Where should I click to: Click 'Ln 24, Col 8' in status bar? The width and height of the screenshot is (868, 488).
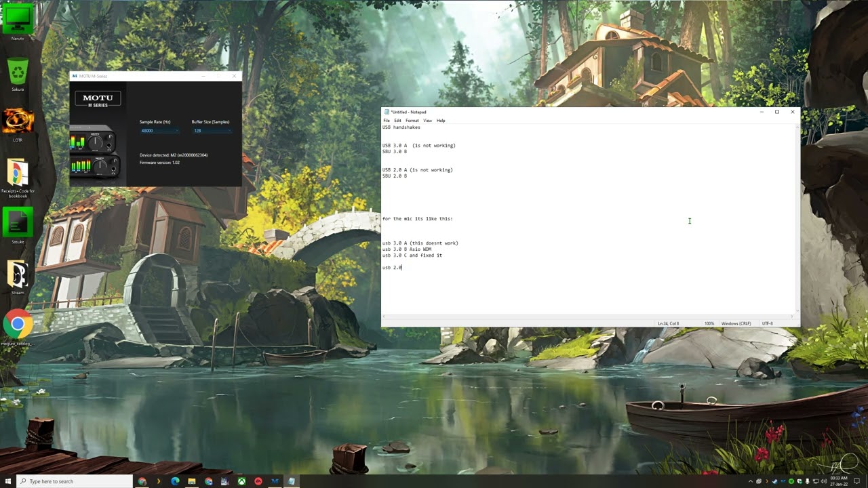pyautogui.click(x=669, y=323)
